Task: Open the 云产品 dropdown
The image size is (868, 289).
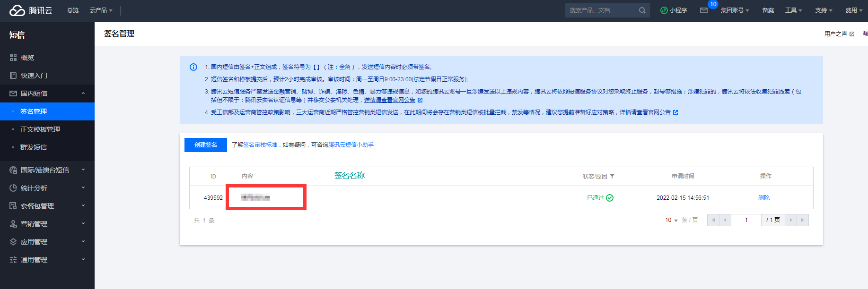Action: coord(101,10)
